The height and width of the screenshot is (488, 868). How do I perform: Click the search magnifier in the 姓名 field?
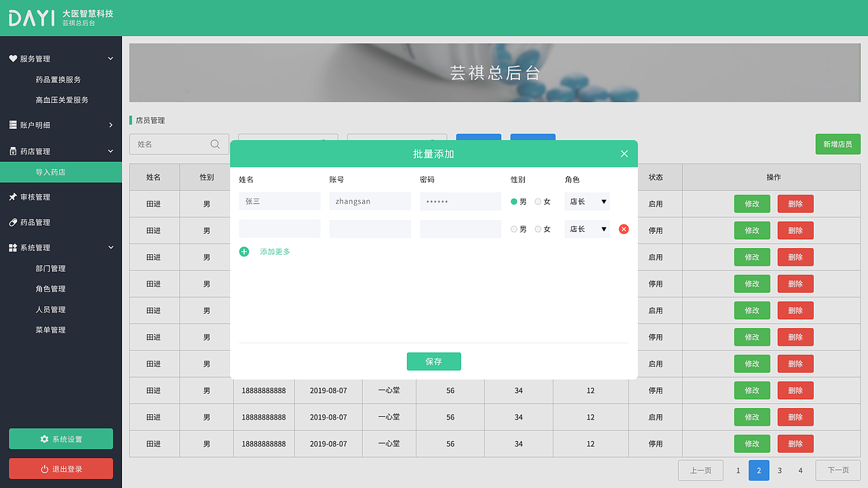pos(215,144)
